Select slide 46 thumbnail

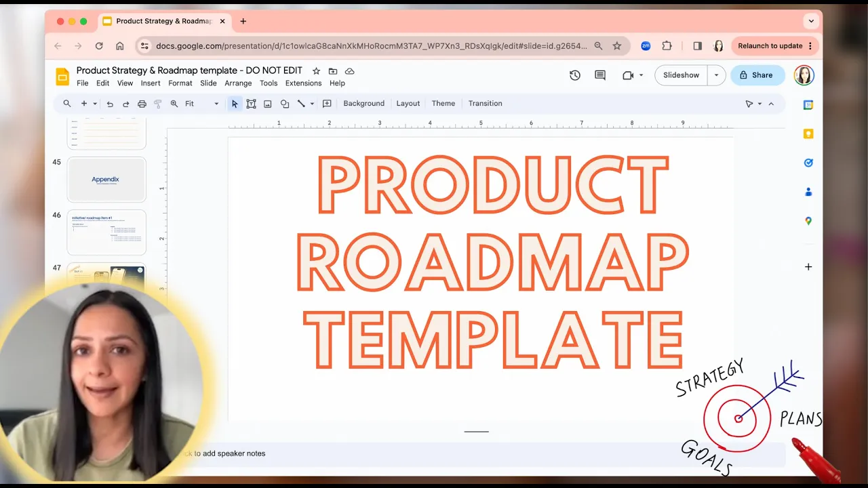click(106, 232)
